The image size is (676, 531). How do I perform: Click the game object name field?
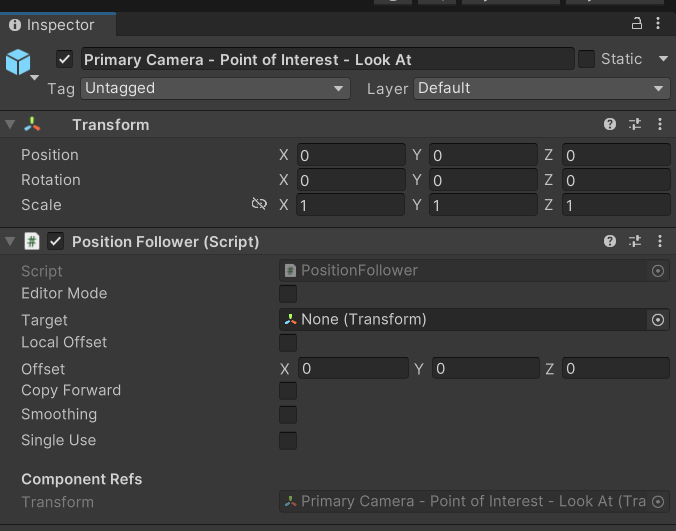pos(326,59)
